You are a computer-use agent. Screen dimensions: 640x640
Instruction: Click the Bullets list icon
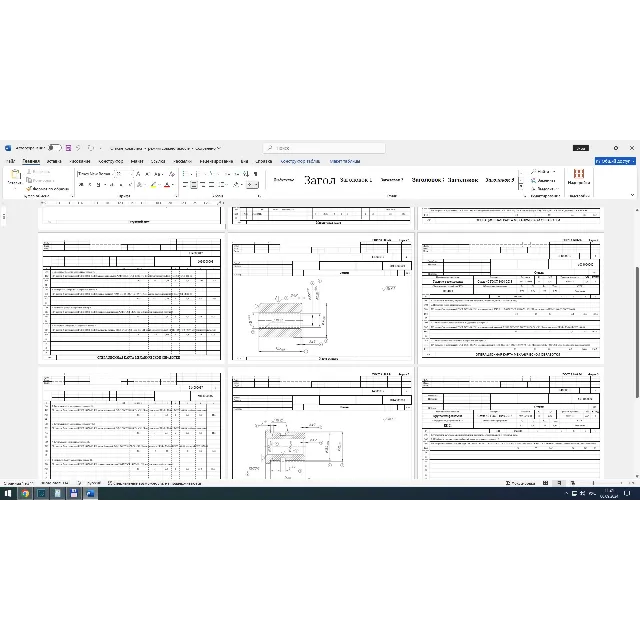[184, 174]
